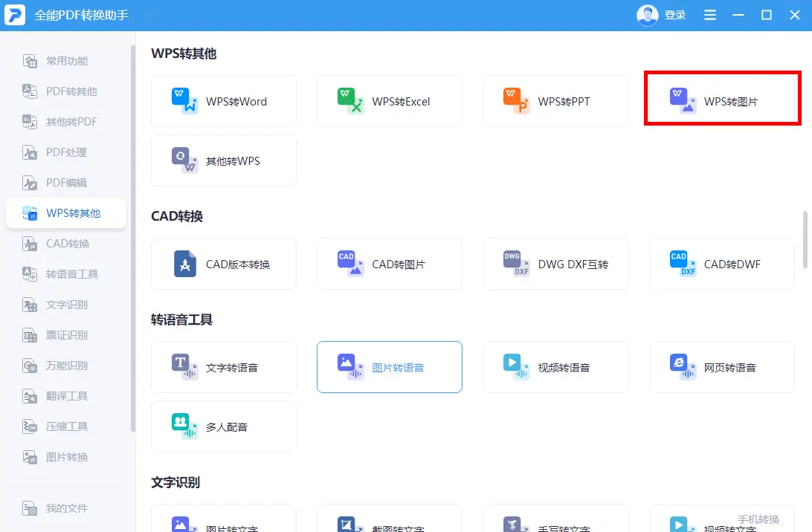Click the CAD转换 section heading
The height and width of the screenshot is (532, 812).
pos(176,216)
